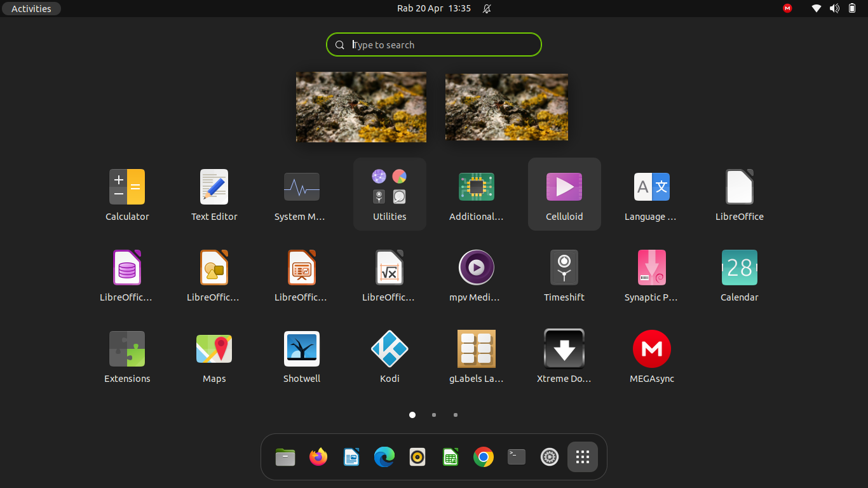Launch MEGAsync app
This screenshot has width=868, height=488.
(x=652, y=356)
